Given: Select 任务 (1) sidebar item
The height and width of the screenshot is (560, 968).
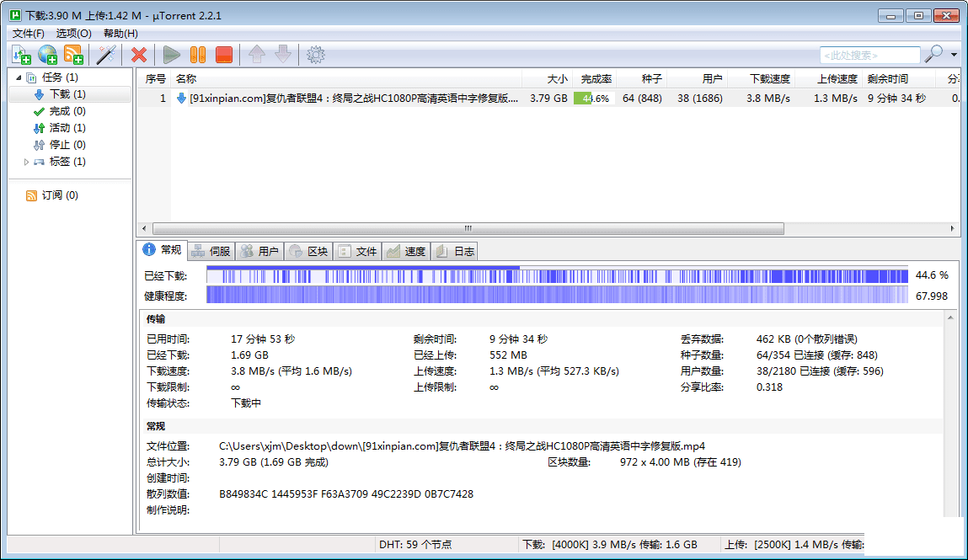Looking at the screenshot, I should coord(51,77).
